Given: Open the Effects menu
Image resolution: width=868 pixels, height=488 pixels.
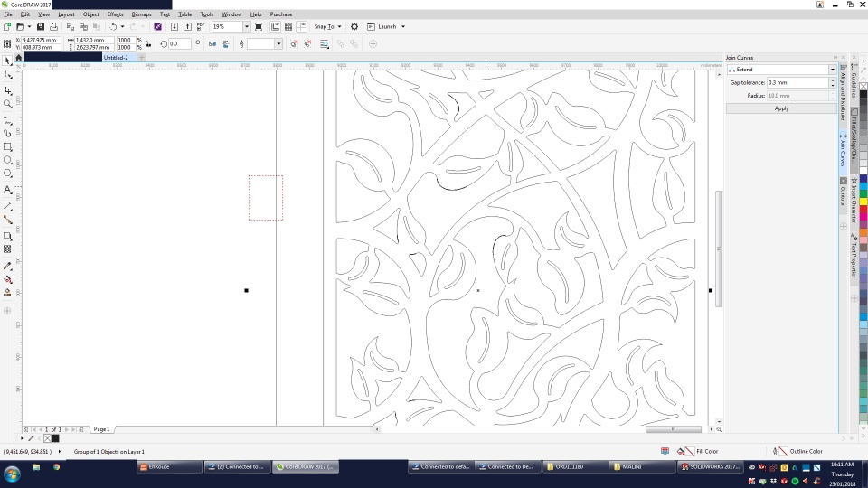Looking at the screenshot, I should 115,14.
